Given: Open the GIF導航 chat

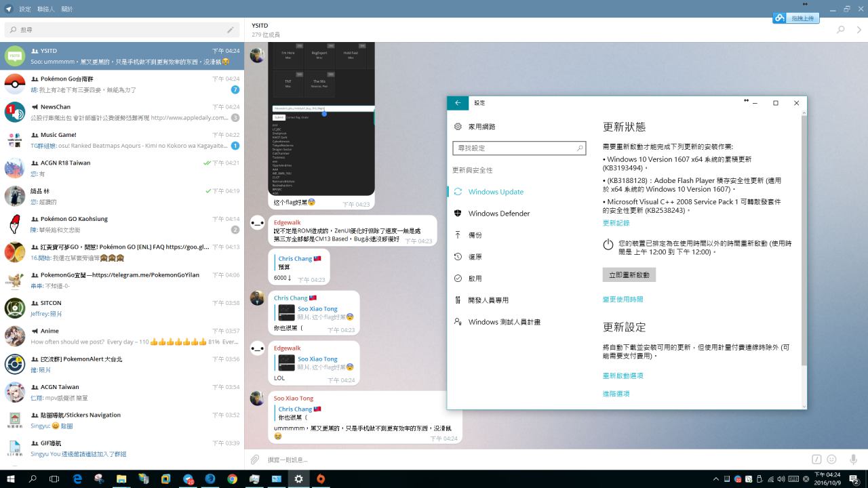Looking at the screenshot, I should point(122,448).
